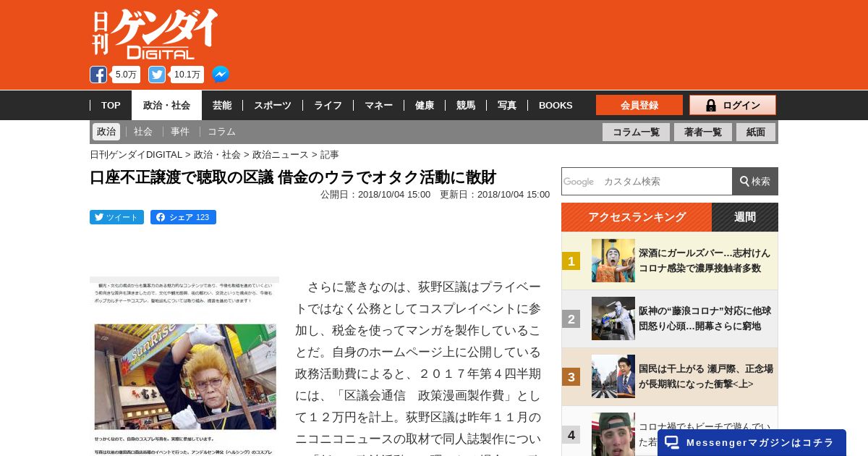Open headline 阪神の"藤浪コロナ"対応
Viewport: 868px width, 456px height.
pos(705,318)
